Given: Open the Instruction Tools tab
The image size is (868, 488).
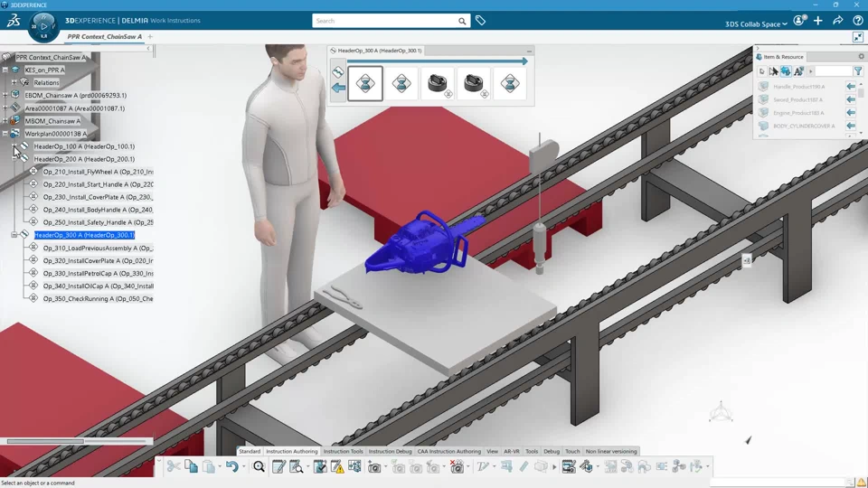Looking at the screenshot, I should [x=344, y=452].
